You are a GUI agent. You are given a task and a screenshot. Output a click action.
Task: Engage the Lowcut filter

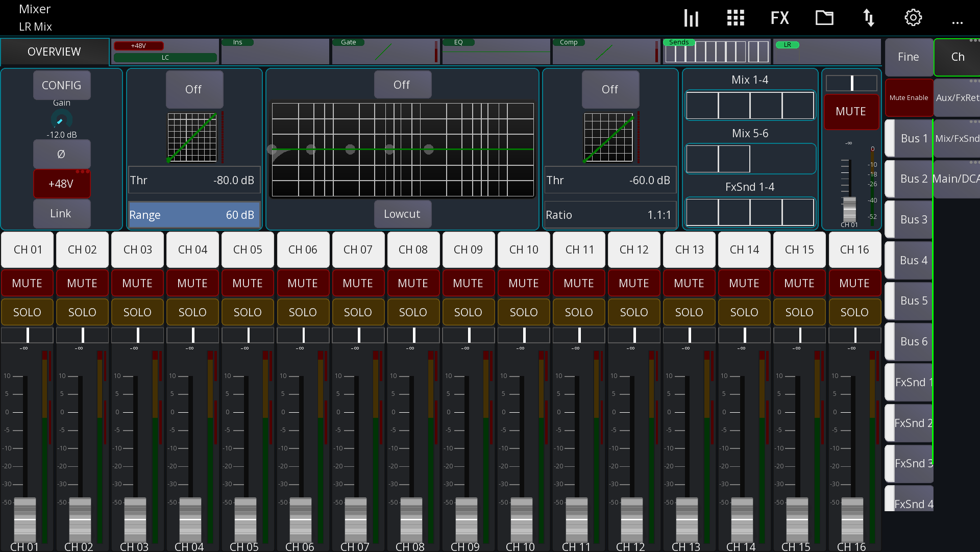pos(403,214)
